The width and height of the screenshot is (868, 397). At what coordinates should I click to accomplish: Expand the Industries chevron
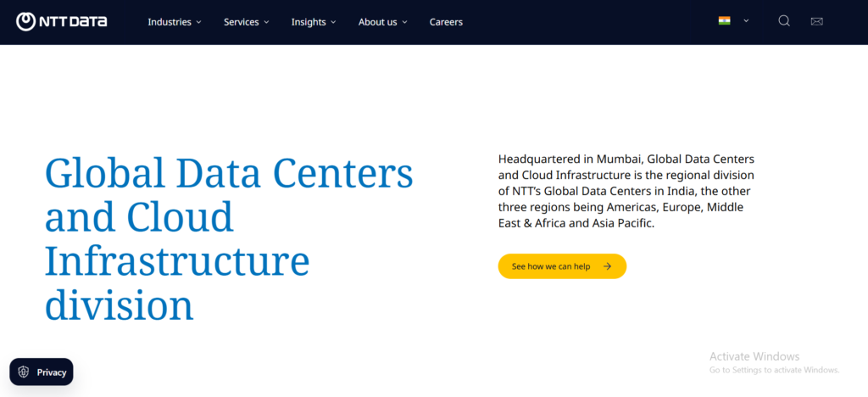click(198, 22)
